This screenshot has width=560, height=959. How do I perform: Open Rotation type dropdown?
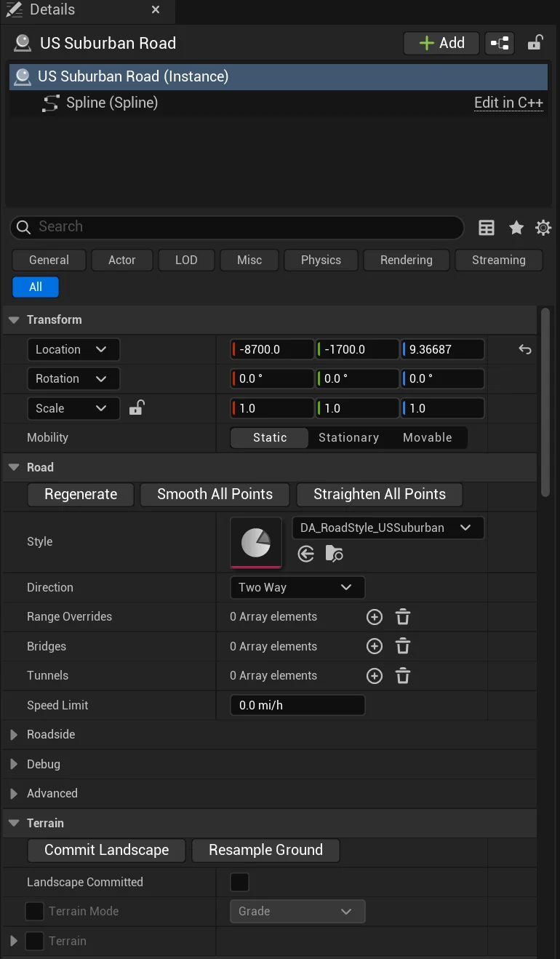73,378
